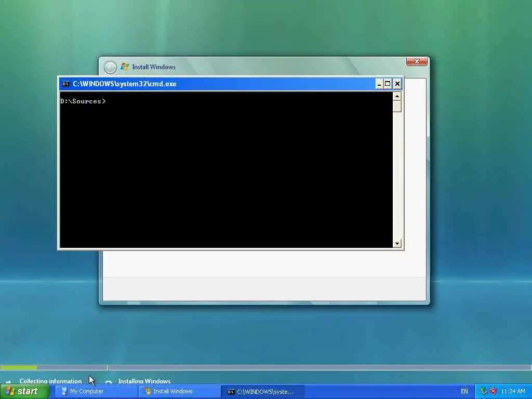
Task: Close the Install Windows dialog
Action: (417, 61)
